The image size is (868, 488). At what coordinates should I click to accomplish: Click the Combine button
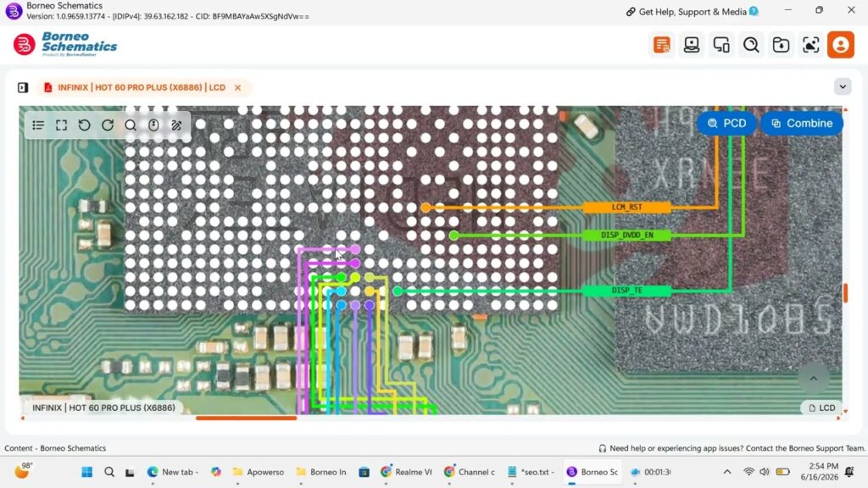tap(802, 124)
